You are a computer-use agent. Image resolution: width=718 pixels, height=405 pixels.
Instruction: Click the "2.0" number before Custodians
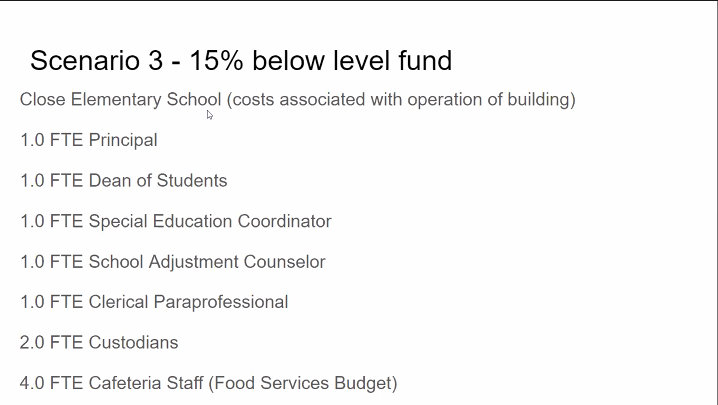pyautogui.click(x=32, y=343)
